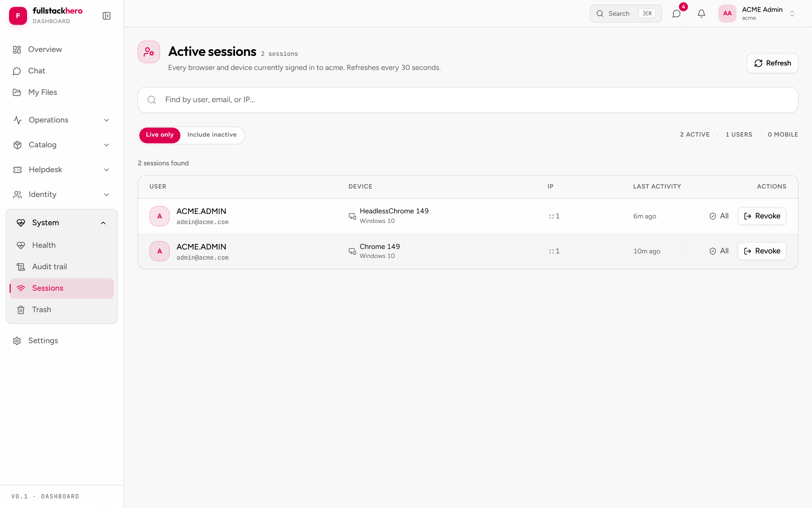Screen dimensions: 812x508
Task: Revoke All for HeadlessChrome 149 row
Action: click(719, 216)
